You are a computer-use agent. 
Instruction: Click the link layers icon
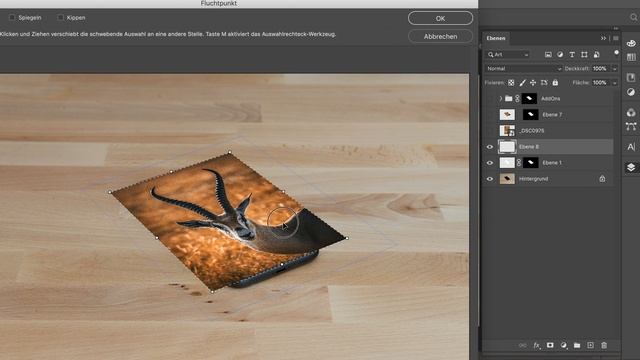point(522,345)
